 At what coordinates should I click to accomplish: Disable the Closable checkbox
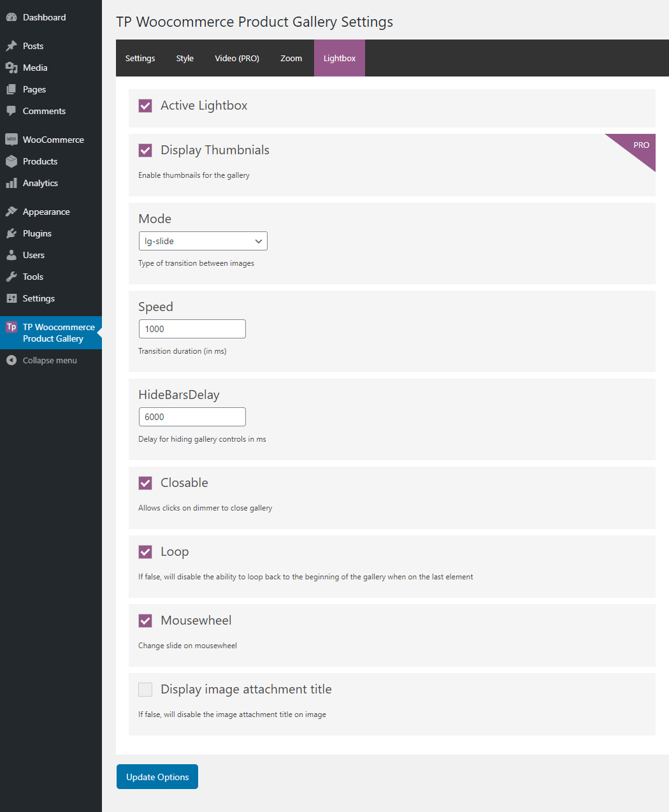click(145, 483)
